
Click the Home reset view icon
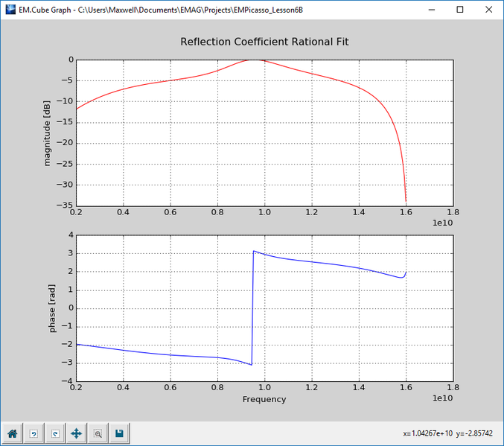pos(12,433)
